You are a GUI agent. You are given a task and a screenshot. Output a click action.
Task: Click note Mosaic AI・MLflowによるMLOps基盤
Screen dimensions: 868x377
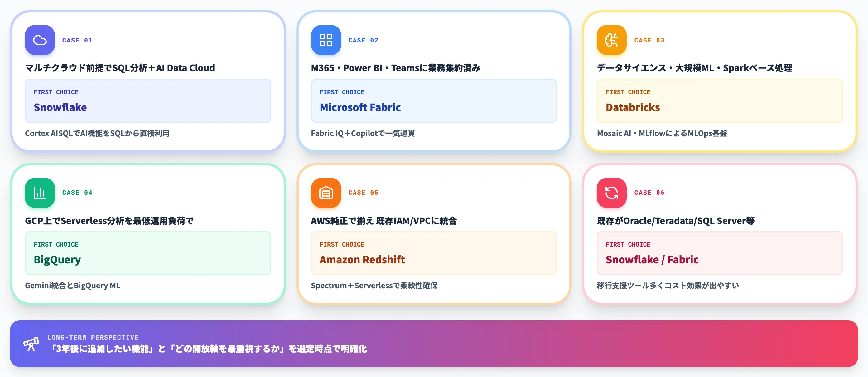(662, 133)
